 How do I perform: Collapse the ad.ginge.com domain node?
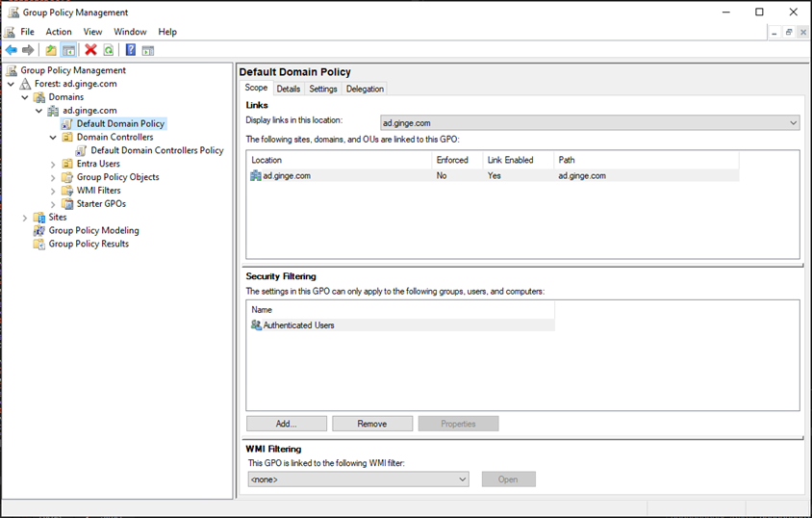coord(38,111)
